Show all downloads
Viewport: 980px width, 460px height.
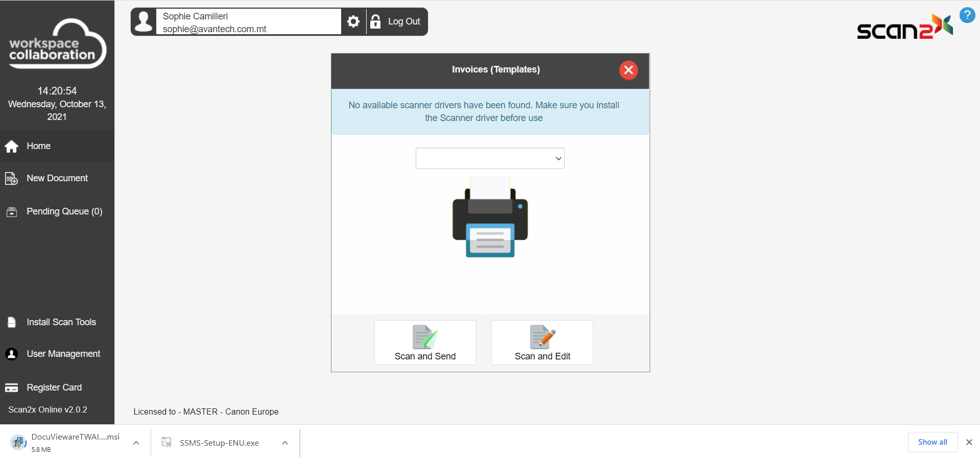click(x=932, y=442)
